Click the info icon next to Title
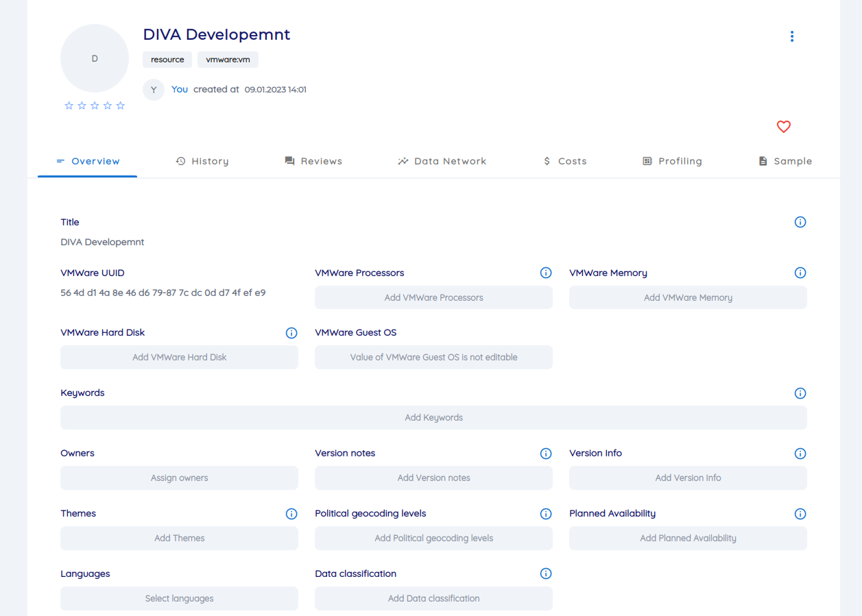 click(x=800, y=221)
